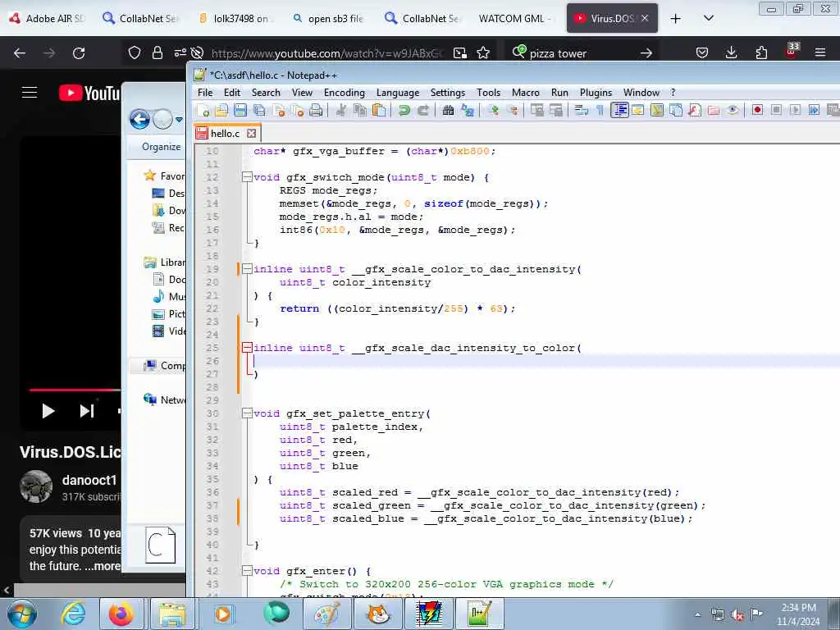
Task: Zoom out with the Notepad++ toolbar icon
Action: tap(513, 111)
